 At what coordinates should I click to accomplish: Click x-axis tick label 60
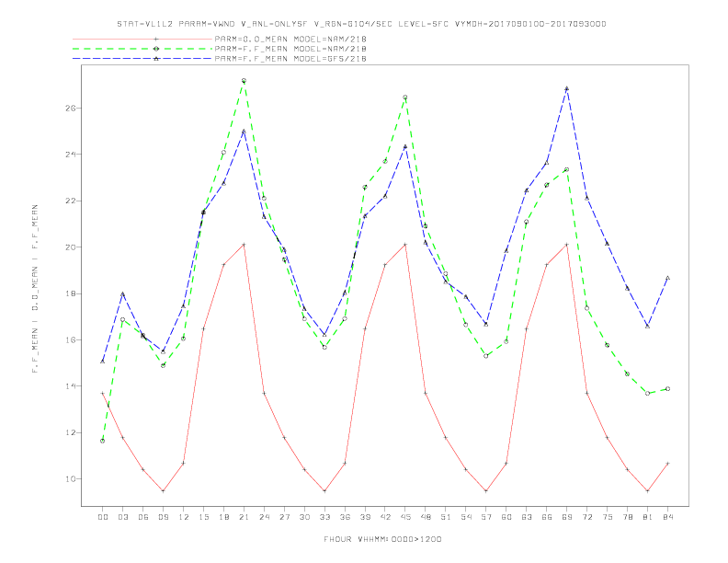(x=506, y=517)
